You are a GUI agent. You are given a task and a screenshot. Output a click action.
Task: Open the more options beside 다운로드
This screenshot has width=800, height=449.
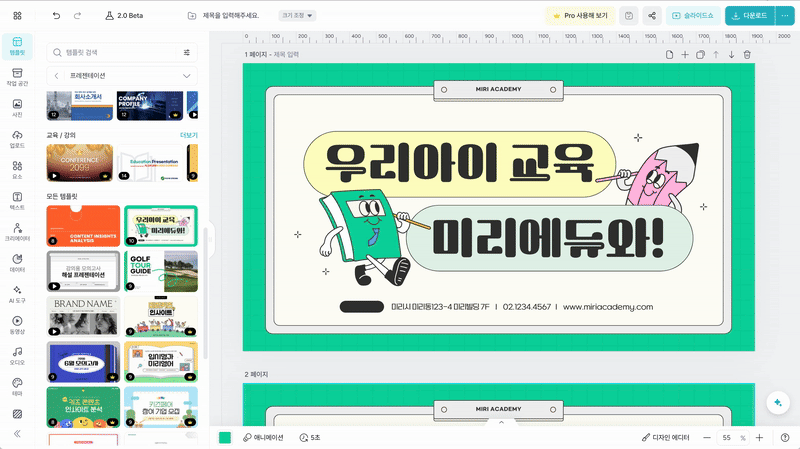784,16
